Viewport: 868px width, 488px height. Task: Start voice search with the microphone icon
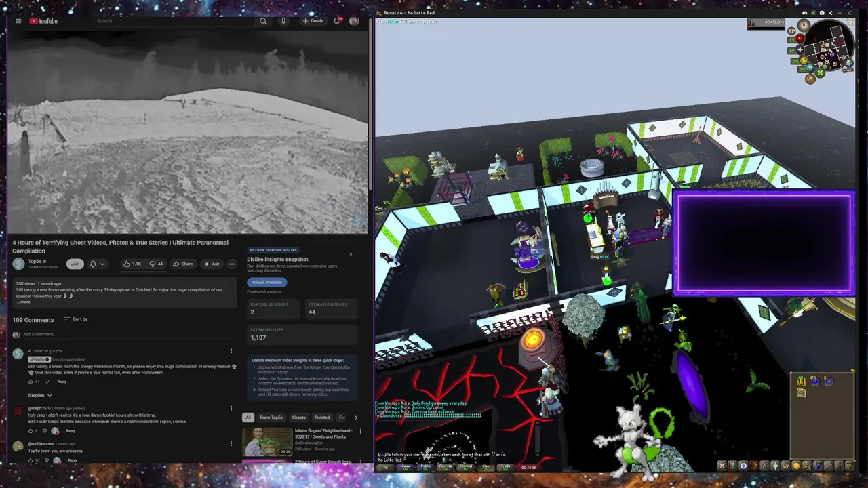[283, 21]
